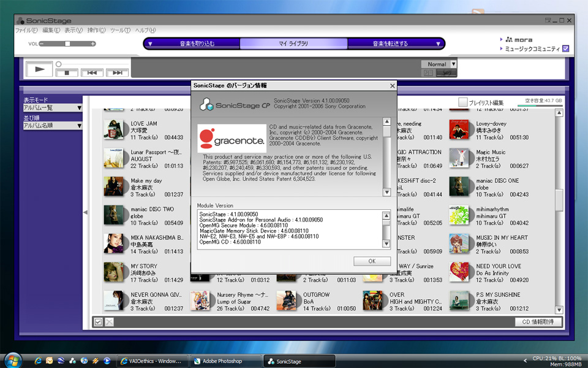
Task: Open the ヘルプ(H) menu
Action: point(145,30)
